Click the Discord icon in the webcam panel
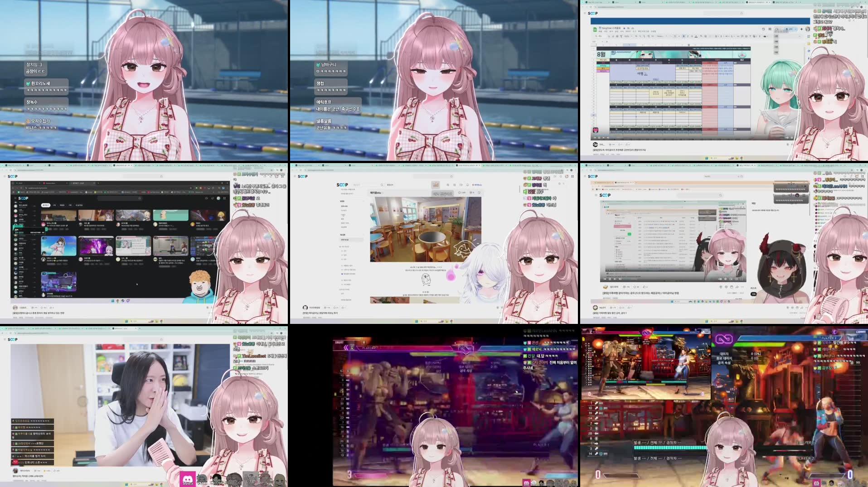868x487 pixels. point(187,480)
